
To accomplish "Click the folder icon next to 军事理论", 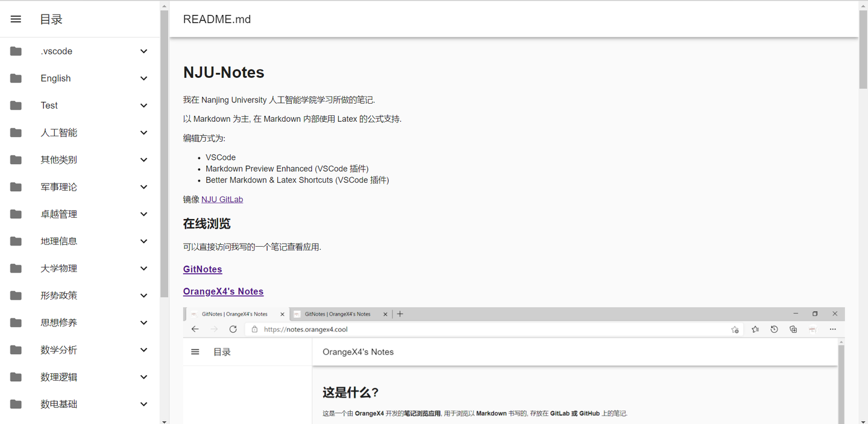I will point(15,186).
